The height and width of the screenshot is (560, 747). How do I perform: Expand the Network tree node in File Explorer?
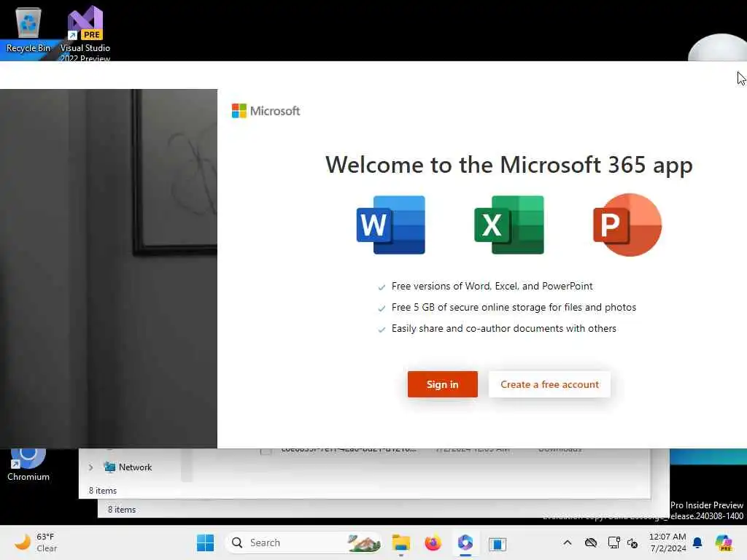coord(91,467)
